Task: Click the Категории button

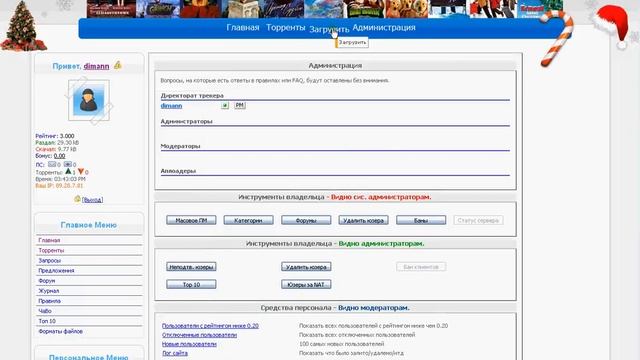Action: coord(248,220)
